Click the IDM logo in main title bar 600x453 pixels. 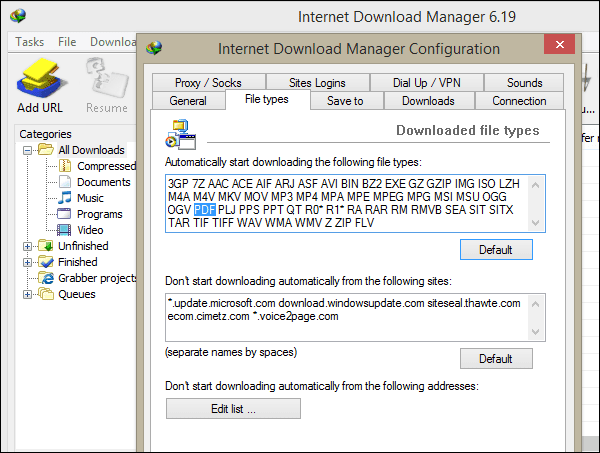18,15
